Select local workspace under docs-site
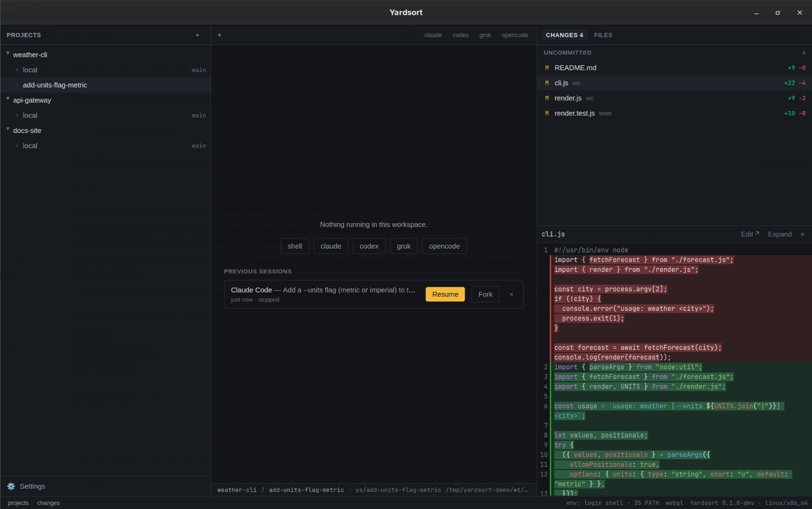 click(105, 146)
